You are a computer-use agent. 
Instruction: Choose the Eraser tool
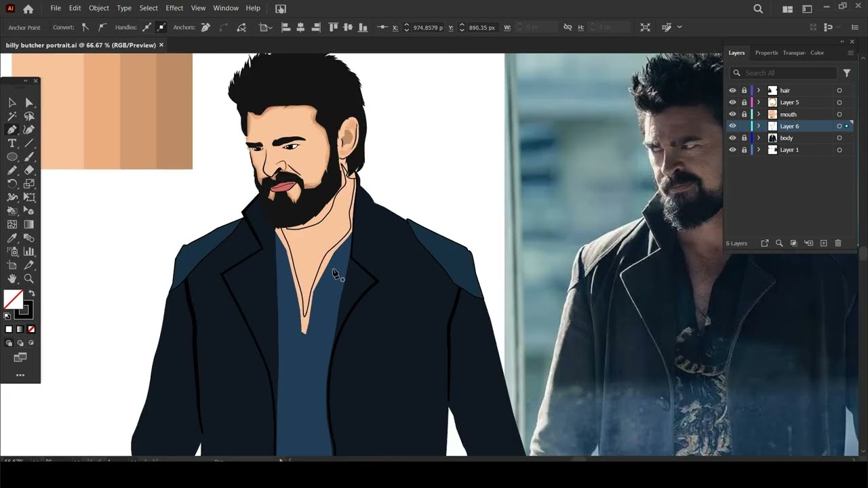click(29, 170)
